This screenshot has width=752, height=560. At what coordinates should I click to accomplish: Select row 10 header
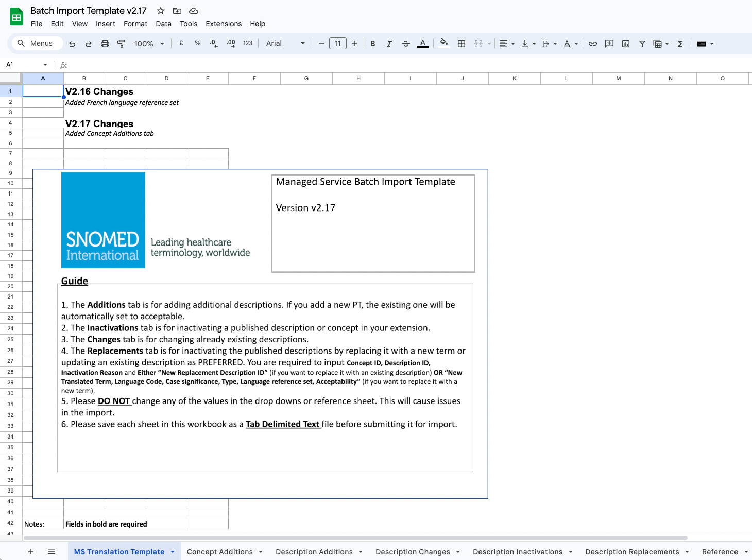tap(11, 183)
